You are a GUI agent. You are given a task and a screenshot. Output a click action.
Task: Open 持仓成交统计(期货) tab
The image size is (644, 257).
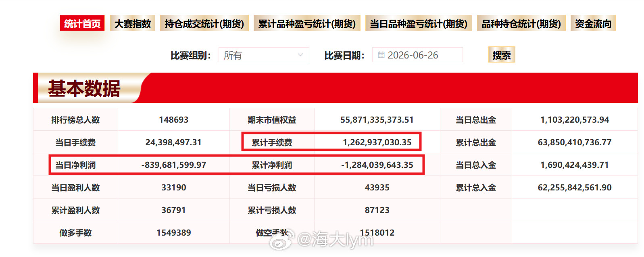coord(204,23)
